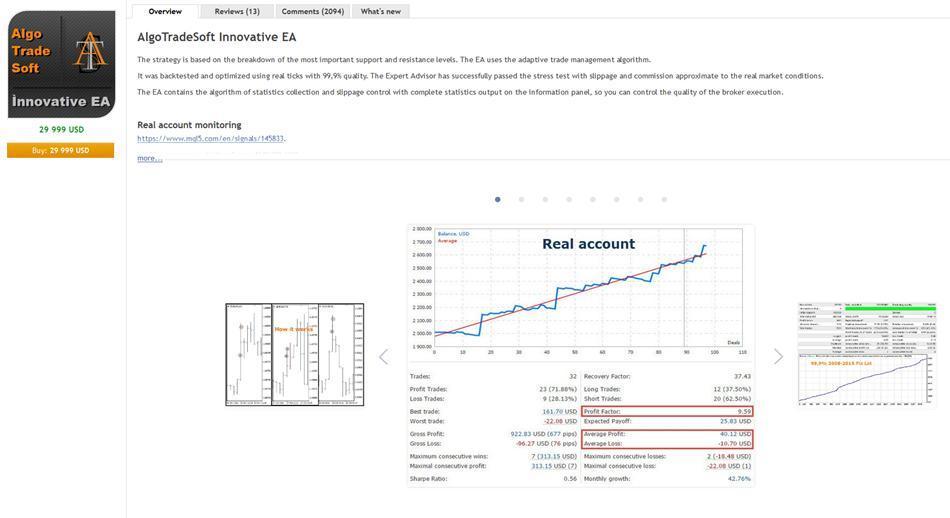Click the previous screenshot left arrow
Viewport: 950px width, 518px height.
[383, 357]
